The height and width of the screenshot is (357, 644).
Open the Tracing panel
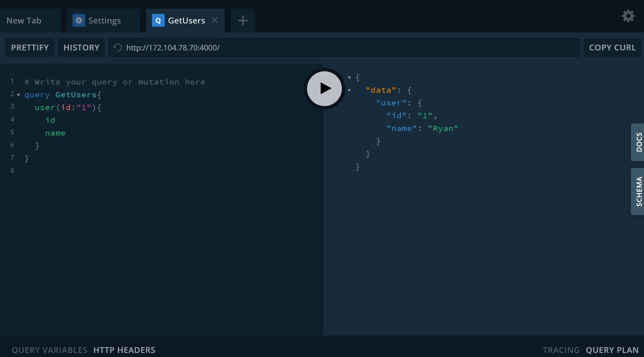click(561, 350)
